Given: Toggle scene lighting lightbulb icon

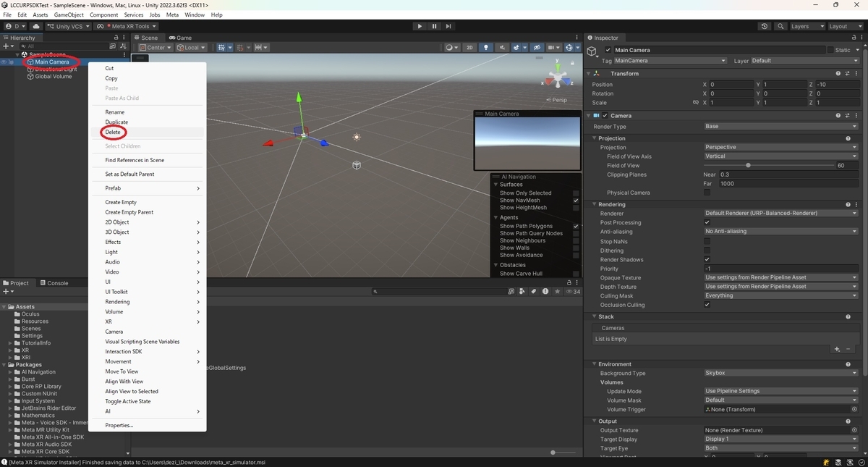Looking at the screenshot, I should [486, 48].
